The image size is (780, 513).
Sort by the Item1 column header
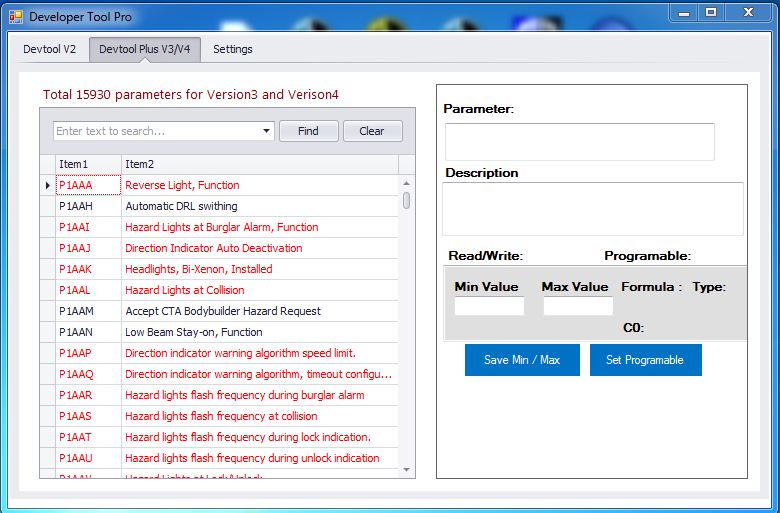88,164
